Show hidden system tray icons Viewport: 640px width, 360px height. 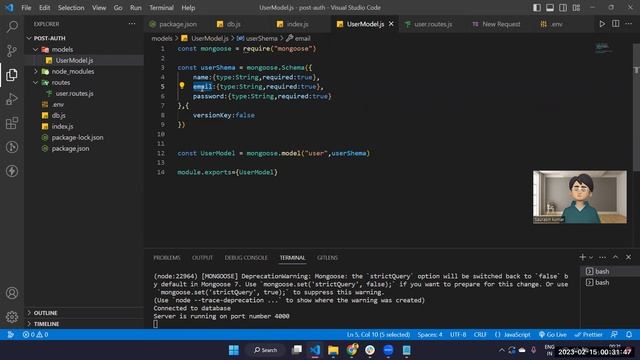pyautogui.click(x=502, y=350)
